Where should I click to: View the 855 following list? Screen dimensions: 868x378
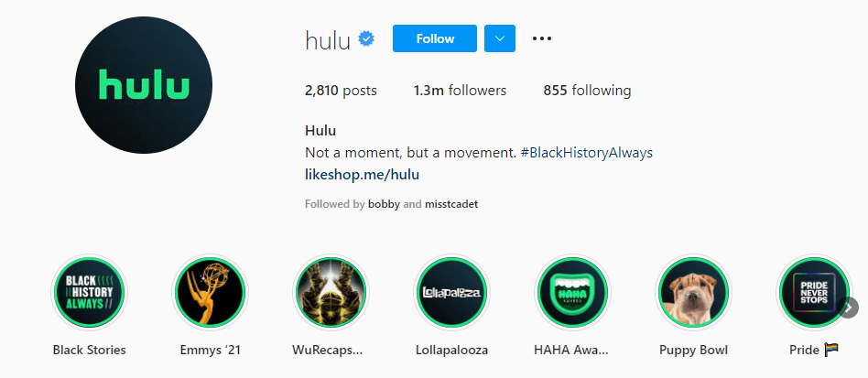click(587, 91)
